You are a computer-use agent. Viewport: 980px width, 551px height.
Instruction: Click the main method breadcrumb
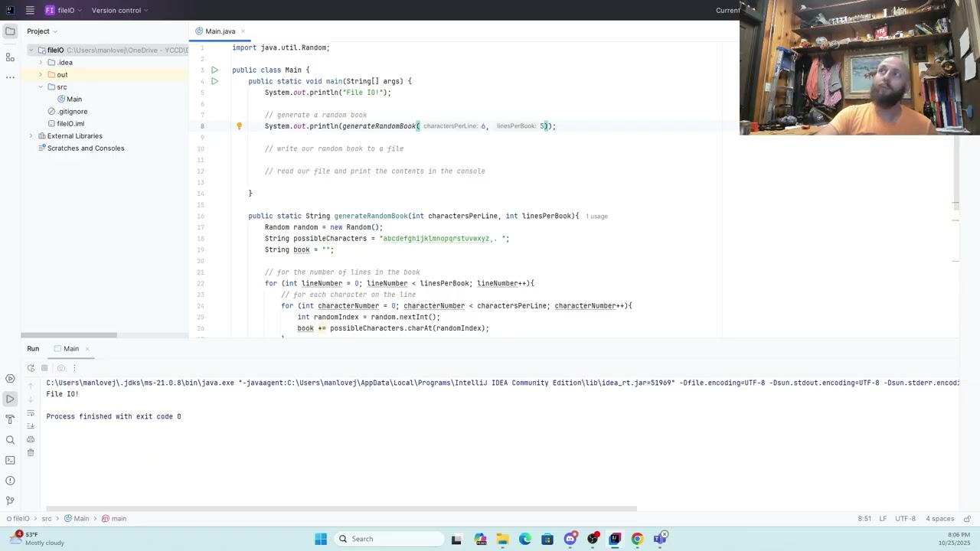tap(114, 519)
